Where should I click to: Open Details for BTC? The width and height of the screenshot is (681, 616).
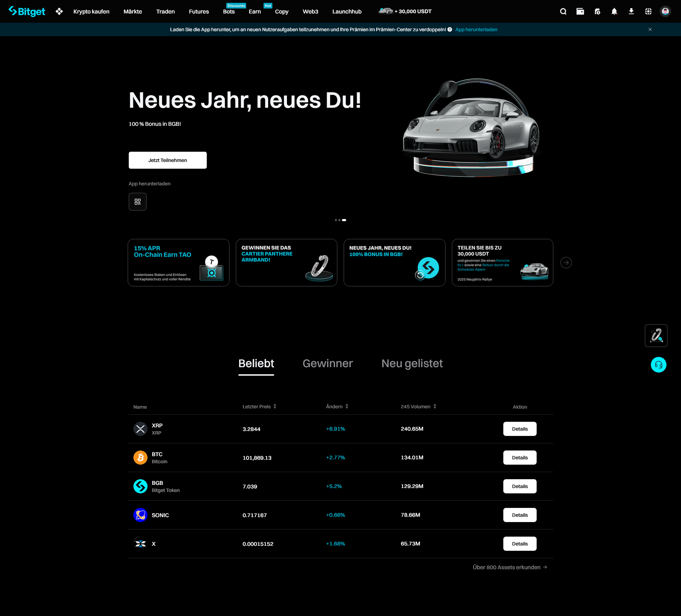520,458
